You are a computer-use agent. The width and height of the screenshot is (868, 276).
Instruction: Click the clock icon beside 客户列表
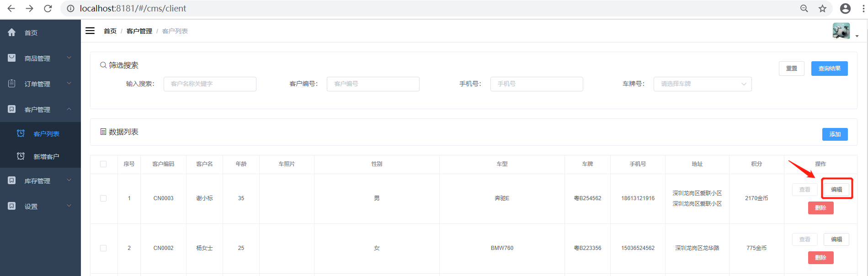21,133
